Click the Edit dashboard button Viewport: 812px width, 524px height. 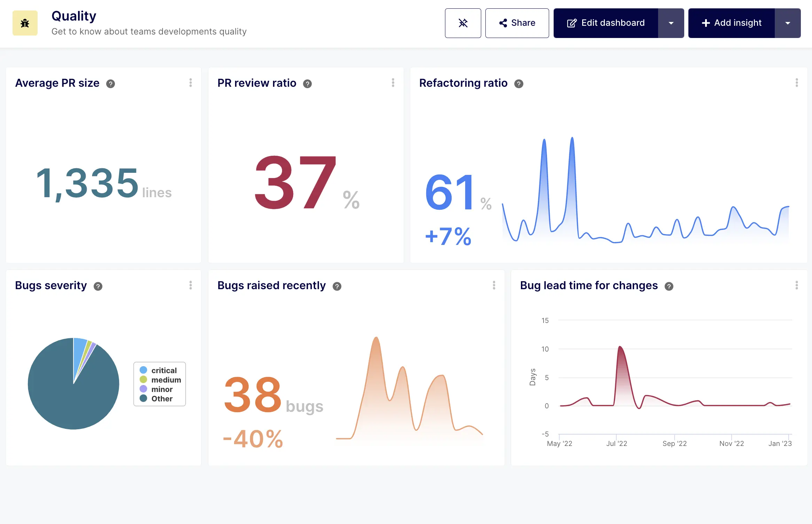[x=606, y=23]
